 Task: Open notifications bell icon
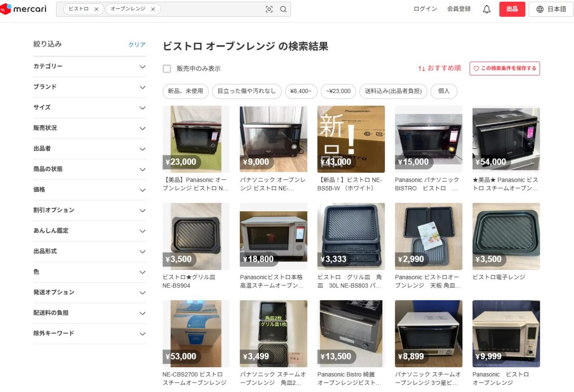[x=487, y=9]
